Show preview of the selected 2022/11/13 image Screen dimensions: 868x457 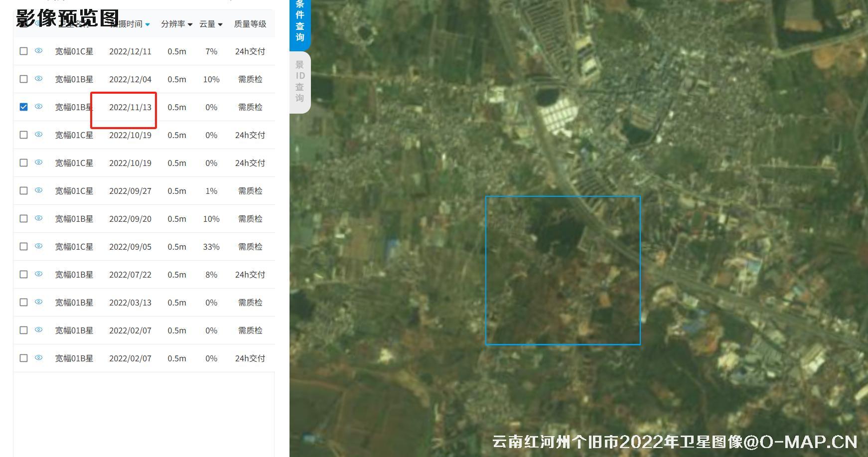(38, 107)
